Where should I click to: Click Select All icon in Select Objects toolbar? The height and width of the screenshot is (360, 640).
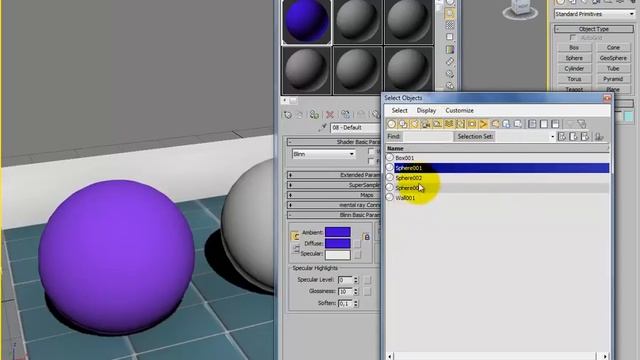pos(532,124)
